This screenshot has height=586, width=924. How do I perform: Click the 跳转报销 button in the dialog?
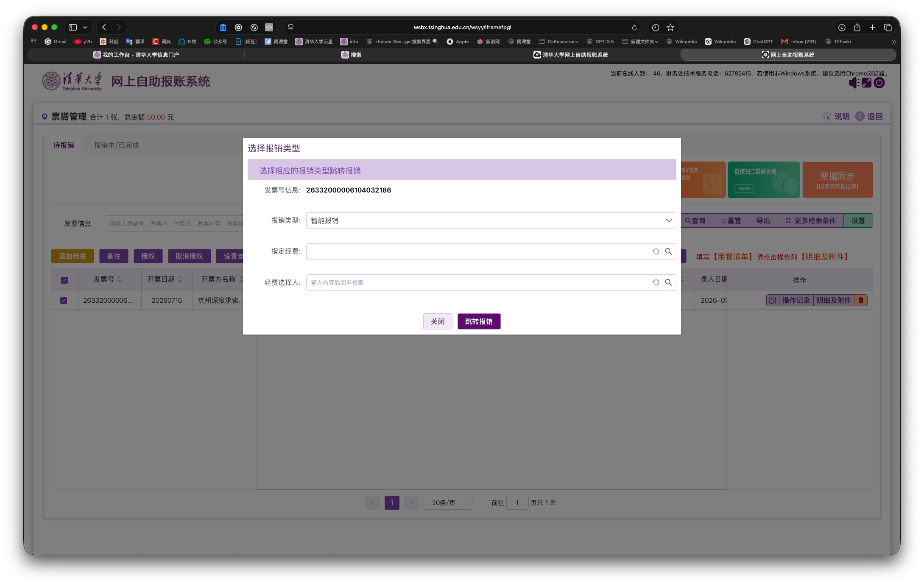[479, 321]
